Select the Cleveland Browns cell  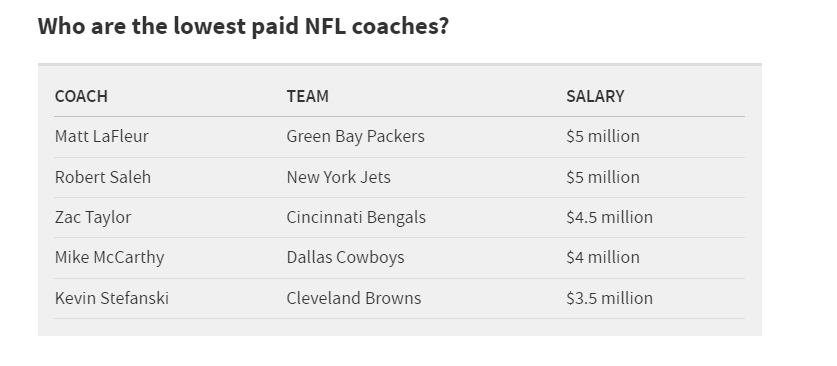(x=353, y=298)
